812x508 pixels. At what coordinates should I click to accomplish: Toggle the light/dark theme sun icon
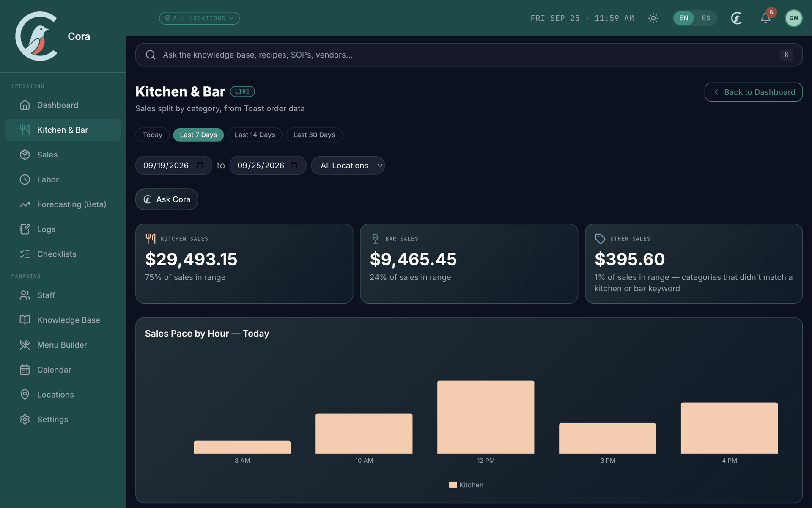click(x=653, y=18)
